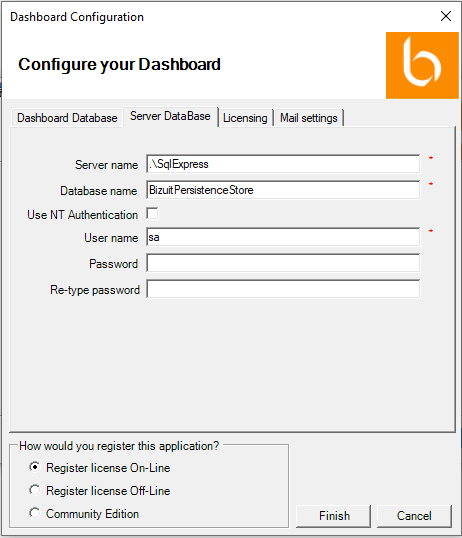Focus the Server name input field
This screenshot has height=538, width=462.
[x=283, y=164]
